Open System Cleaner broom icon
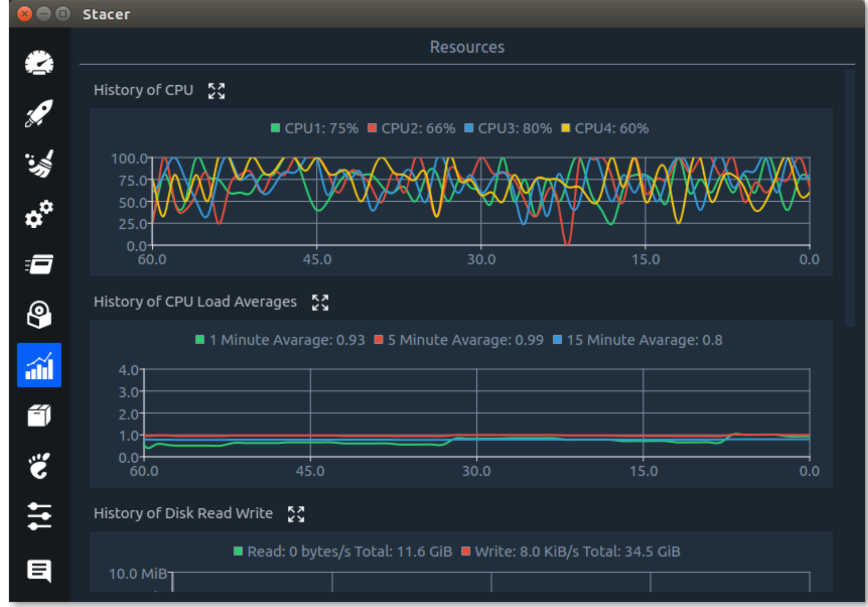 click(x=39, y=163)
